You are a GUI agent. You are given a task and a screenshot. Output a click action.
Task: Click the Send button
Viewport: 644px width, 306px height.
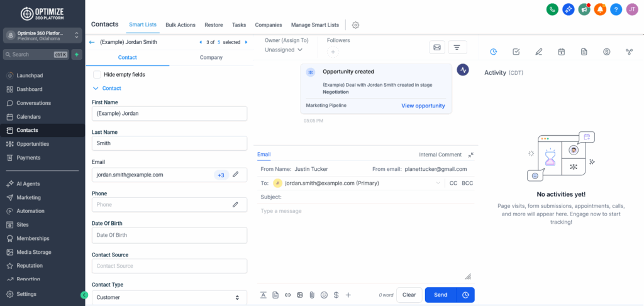(441, 295)
